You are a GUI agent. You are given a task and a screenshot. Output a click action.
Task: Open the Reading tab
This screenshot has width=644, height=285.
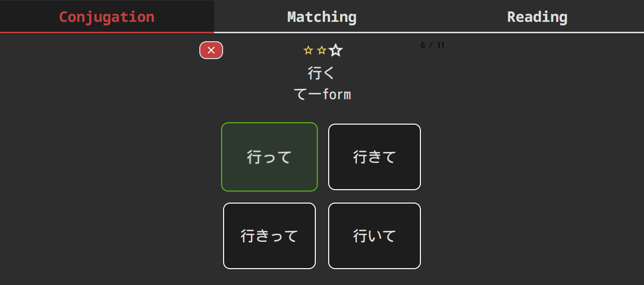pyautogui.click(x=537, y=17)
